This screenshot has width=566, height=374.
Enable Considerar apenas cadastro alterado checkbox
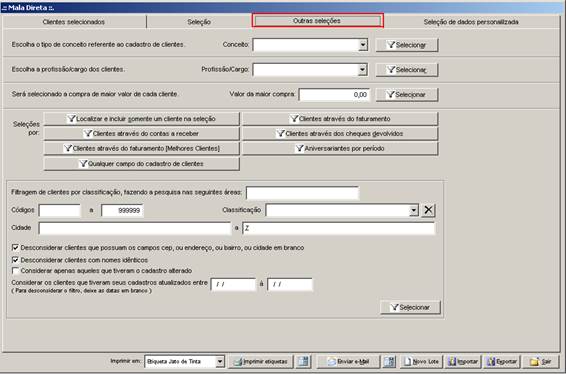click(15, 271)
